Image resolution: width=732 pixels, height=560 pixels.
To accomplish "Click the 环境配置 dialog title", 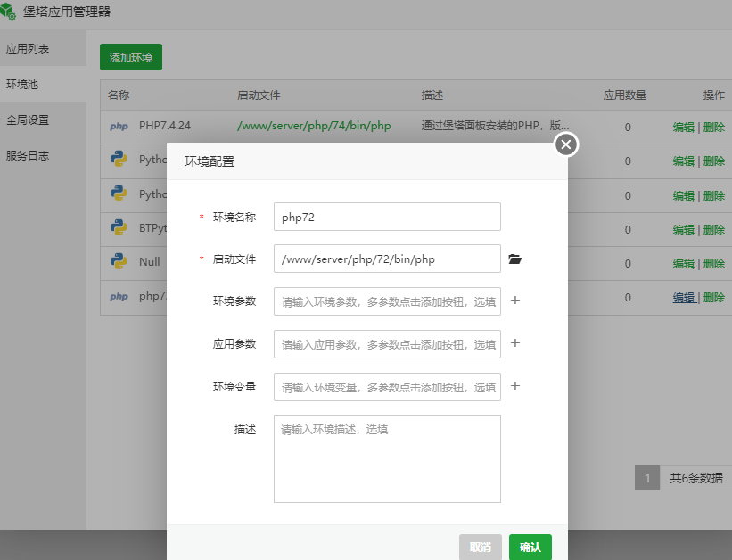I will 210,161.
